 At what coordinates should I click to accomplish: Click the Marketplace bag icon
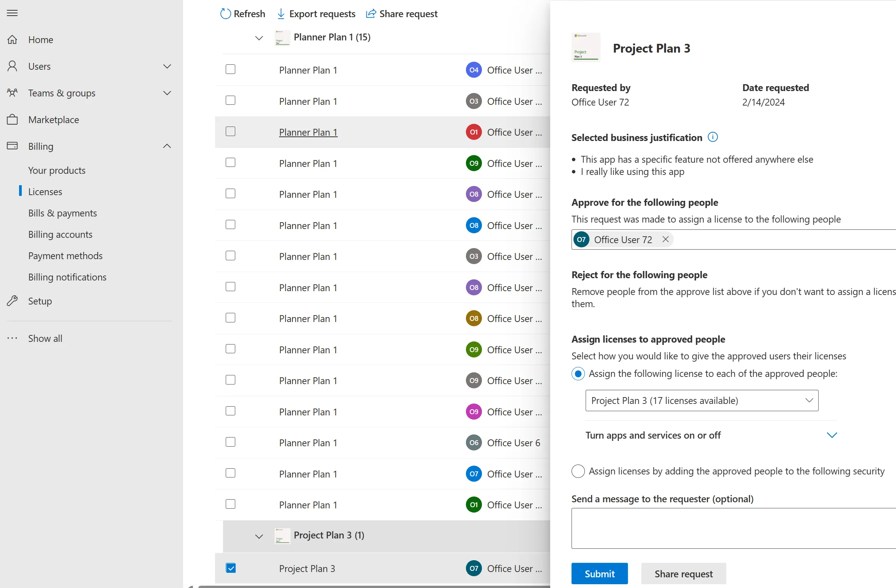click(x=12, y=120)
